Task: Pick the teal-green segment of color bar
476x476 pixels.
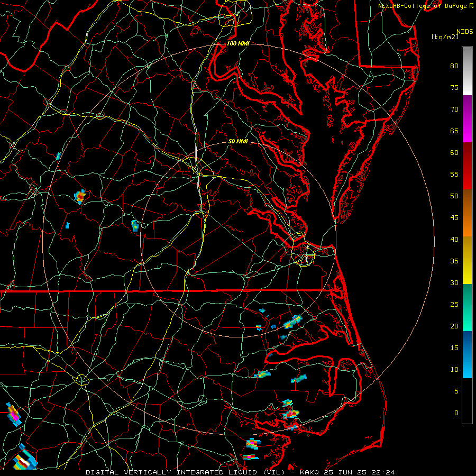Action: [x=467, y=307]
